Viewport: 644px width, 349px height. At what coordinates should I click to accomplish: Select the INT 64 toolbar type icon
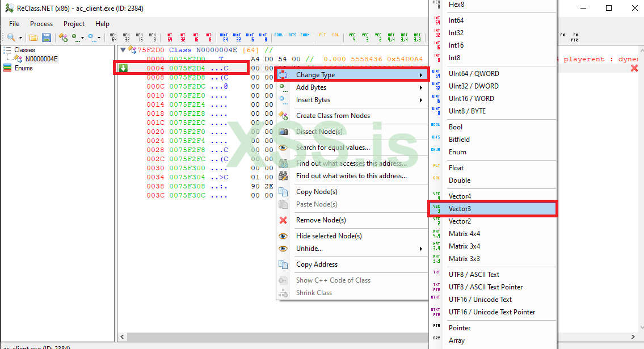[169, 37]
